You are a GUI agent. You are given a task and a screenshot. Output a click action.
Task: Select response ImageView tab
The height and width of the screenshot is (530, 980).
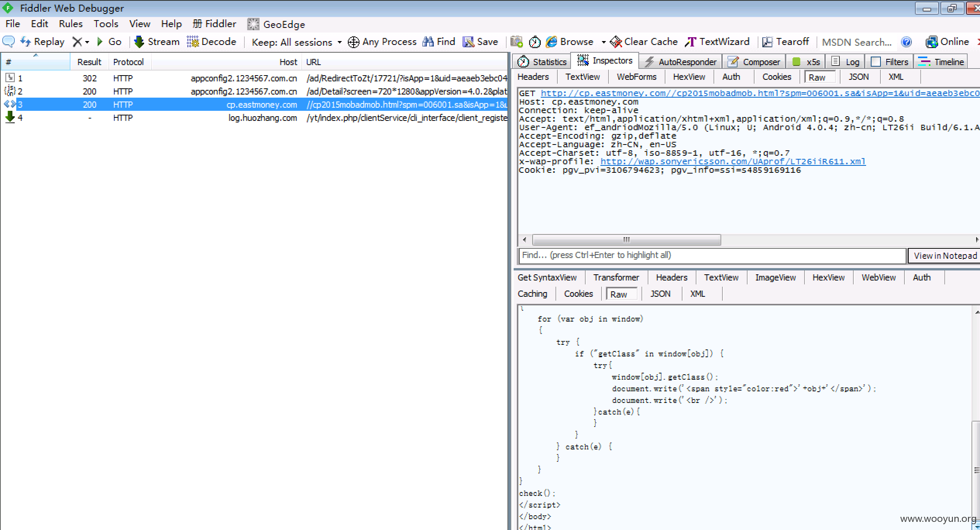[x=775, y=277]
